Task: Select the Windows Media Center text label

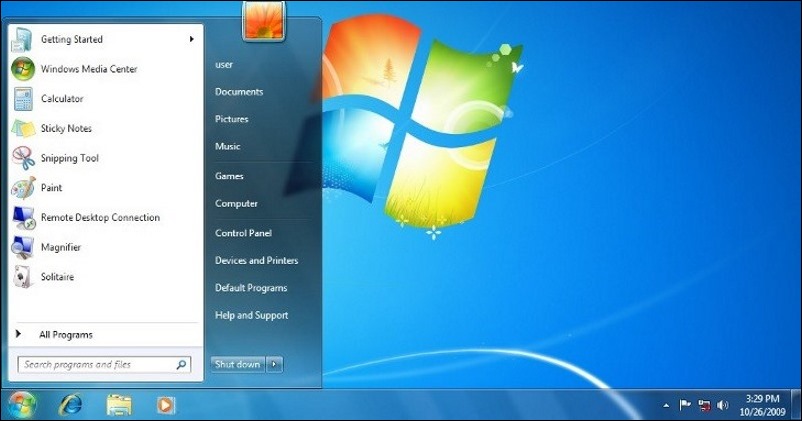Action: coord(89,69)
